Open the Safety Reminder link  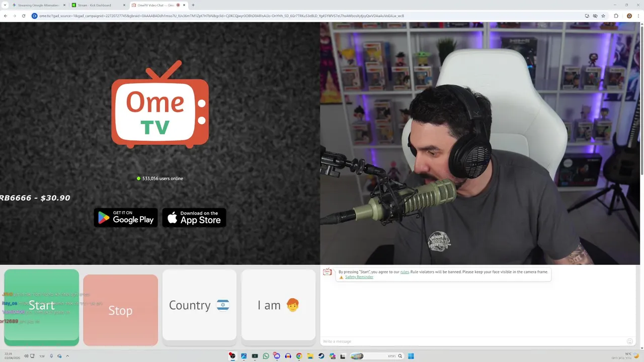pyautogui.click(x=359, y=277)
